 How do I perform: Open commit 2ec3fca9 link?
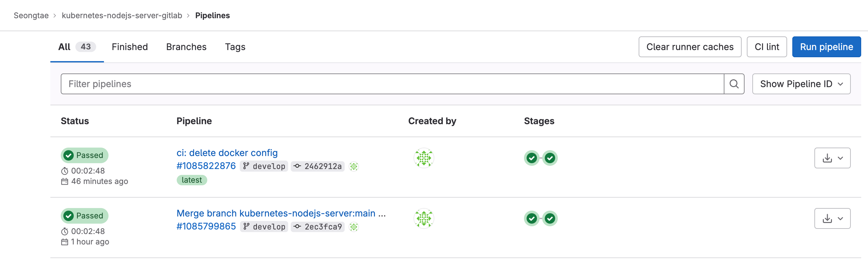coord(318,227)
